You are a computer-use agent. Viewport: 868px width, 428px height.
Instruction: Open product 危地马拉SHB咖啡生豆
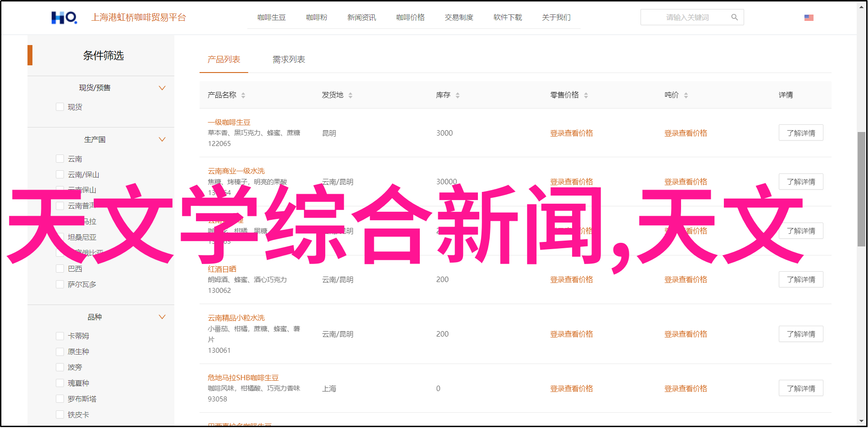(x=243, y=378)
